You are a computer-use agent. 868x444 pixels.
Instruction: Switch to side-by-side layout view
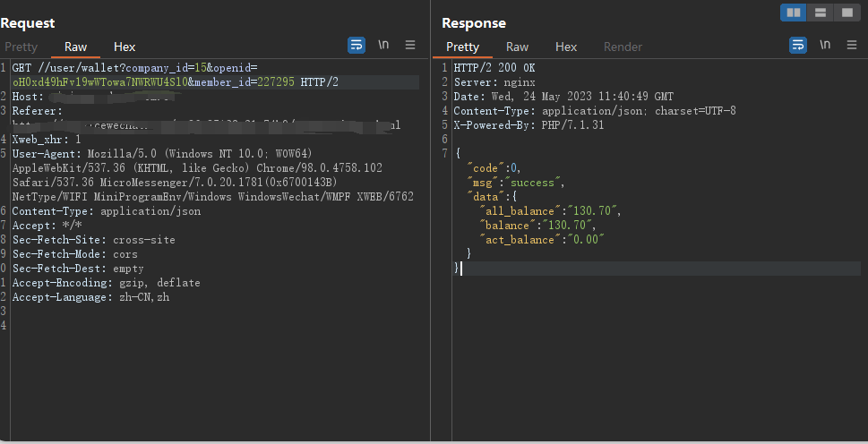pos(794,13)
